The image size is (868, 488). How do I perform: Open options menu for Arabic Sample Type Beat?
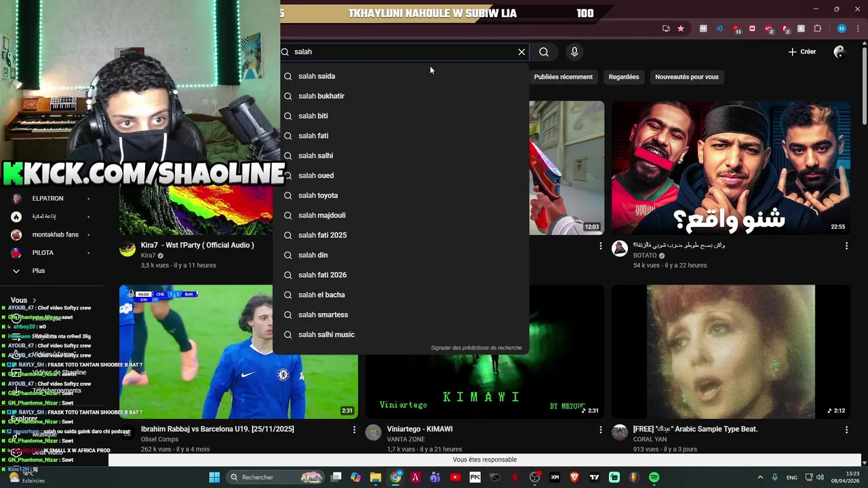pyautogui.click(x=846, y=430)
